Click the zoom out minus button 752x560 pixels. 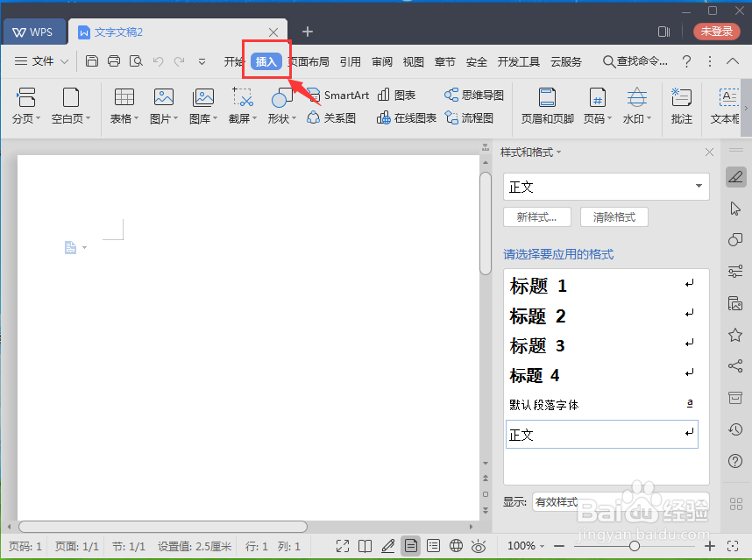click(x=559, y=546)
